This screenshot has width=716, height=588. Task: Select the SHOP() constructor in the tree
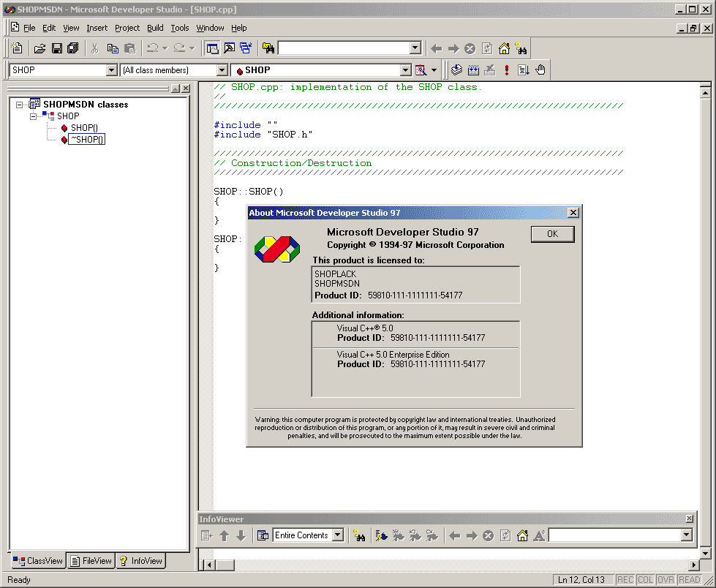coord(84,128)
